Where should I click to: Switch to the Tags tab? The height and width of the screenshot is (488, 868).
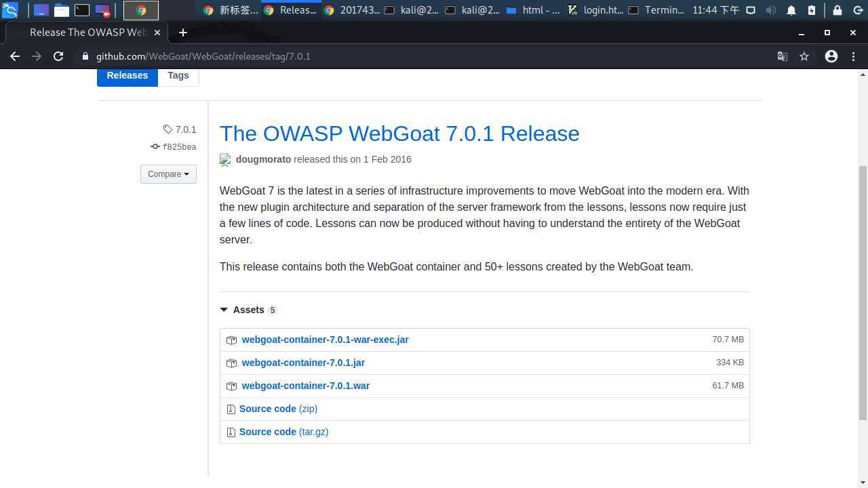click(x=178, y=76)
